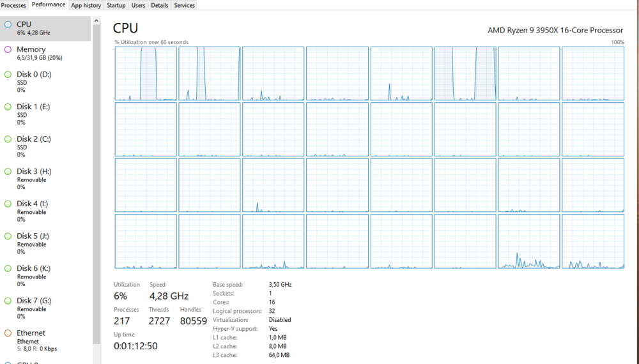Click the Ethernet orange circle icon
The image size is (639, 364).
[x=8, y=333]
